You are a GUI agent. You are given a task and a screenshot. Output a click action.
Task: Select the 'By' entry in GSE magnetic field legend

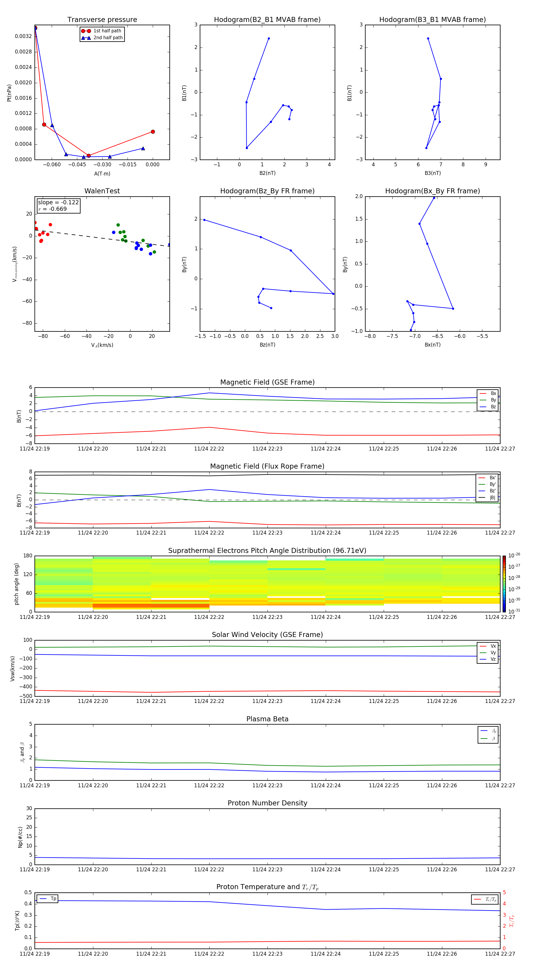tap(488, 400)
